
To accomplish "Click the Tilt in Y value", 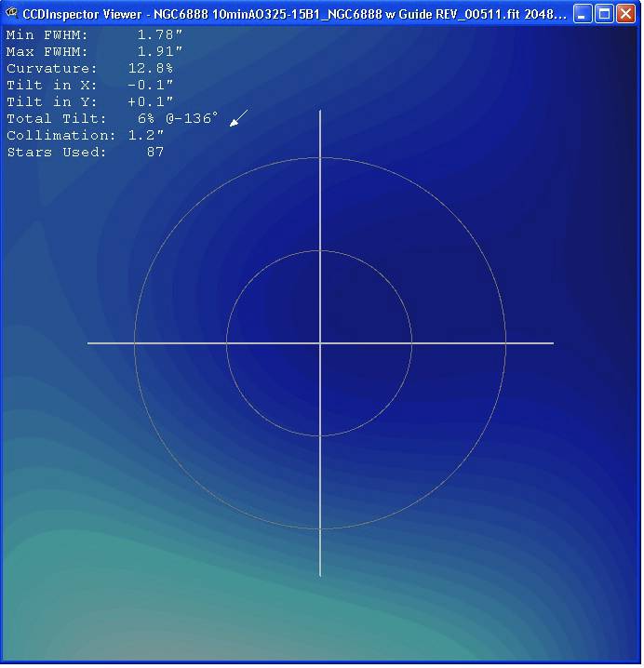I will coord(151,101).
